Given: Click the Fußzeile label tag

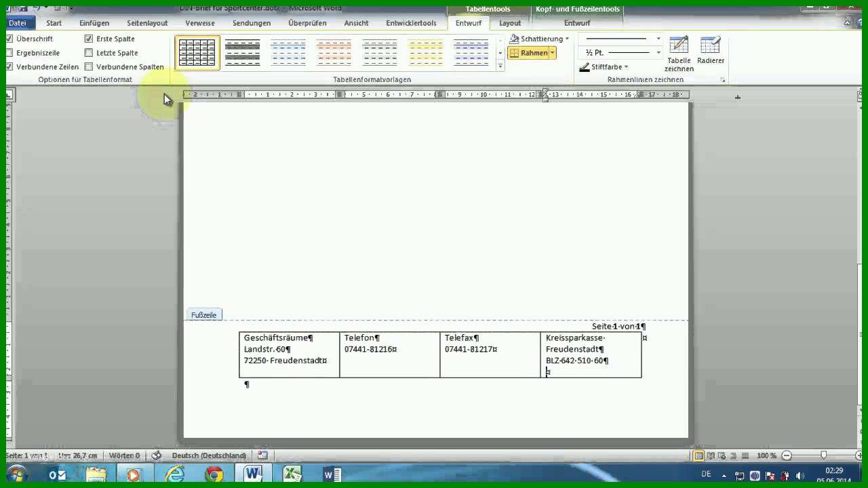Looking at the screenshot, I should tap(203, 315).
